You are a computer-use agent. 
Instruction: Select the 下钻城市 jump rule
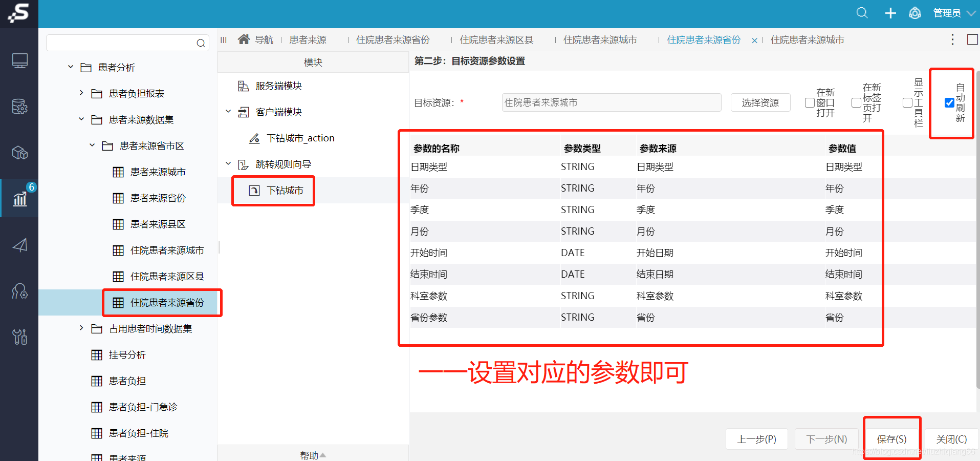click(285, 191)
